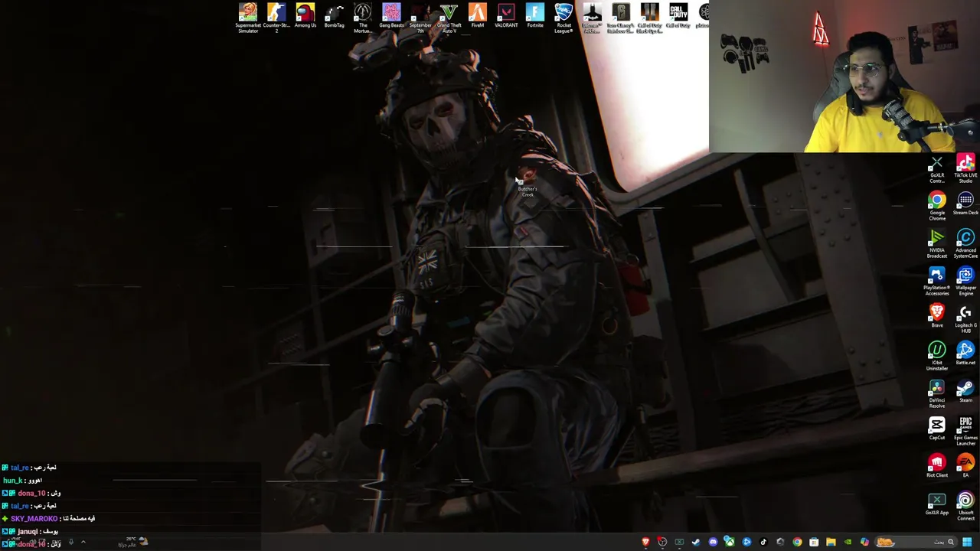Viewport: 980px width, 551px height.
Task: Open the Windows Start menu
Action: (967, 542)
